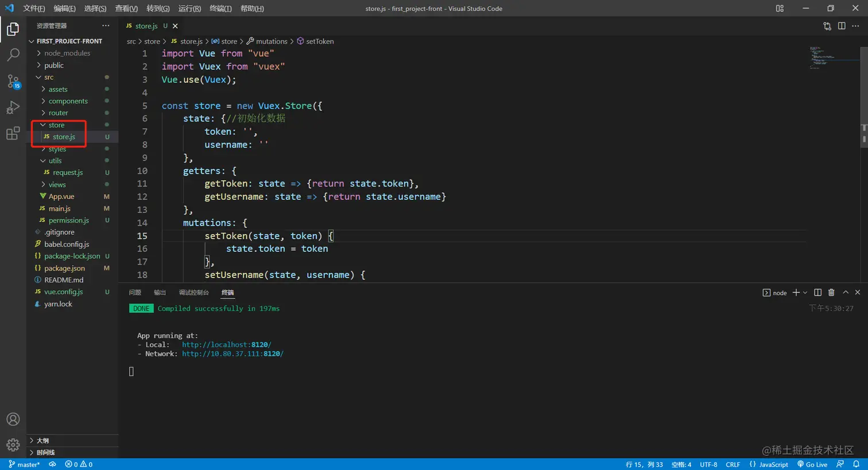
Task: Split the editor to the right
Action: [x=842, y=26]
